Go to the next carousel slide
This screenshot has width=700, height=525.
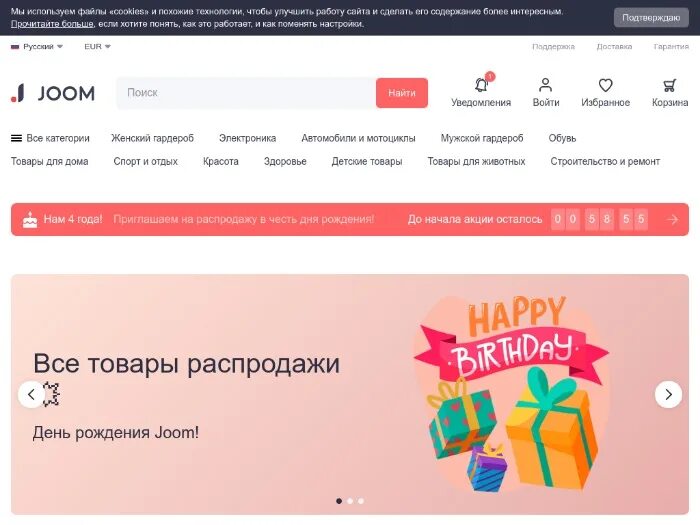pos(668,394)
